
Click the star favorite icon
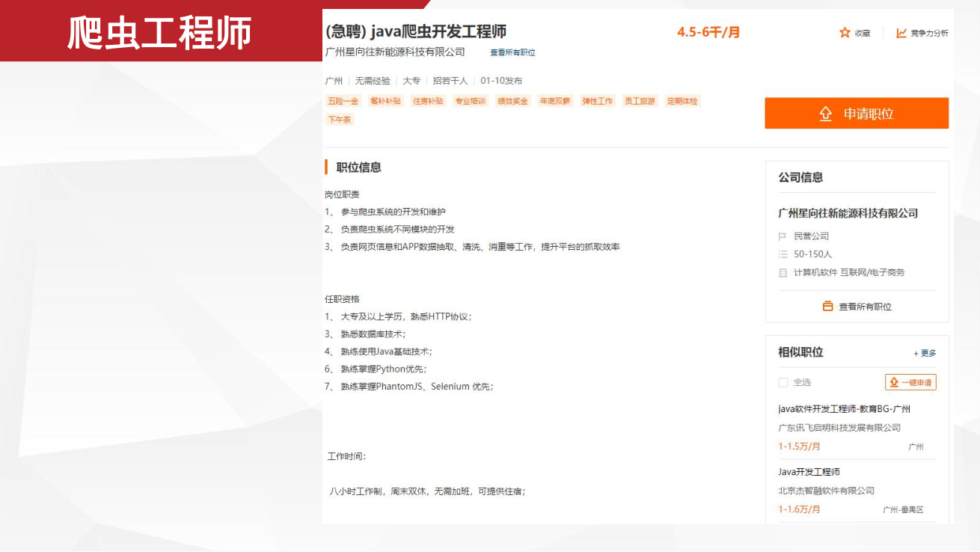[x=845, y=33]
